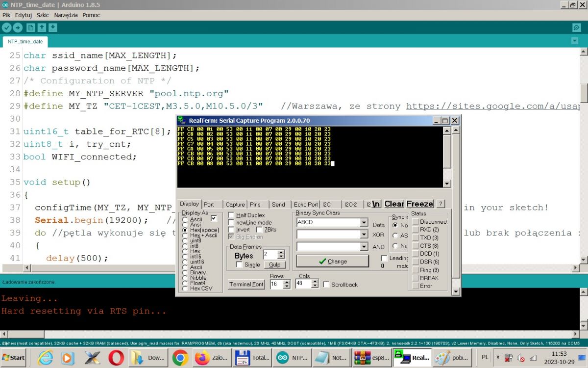Click the PL language indicator
The height and width of the screenshot is (368, 588).
[485, 357]
